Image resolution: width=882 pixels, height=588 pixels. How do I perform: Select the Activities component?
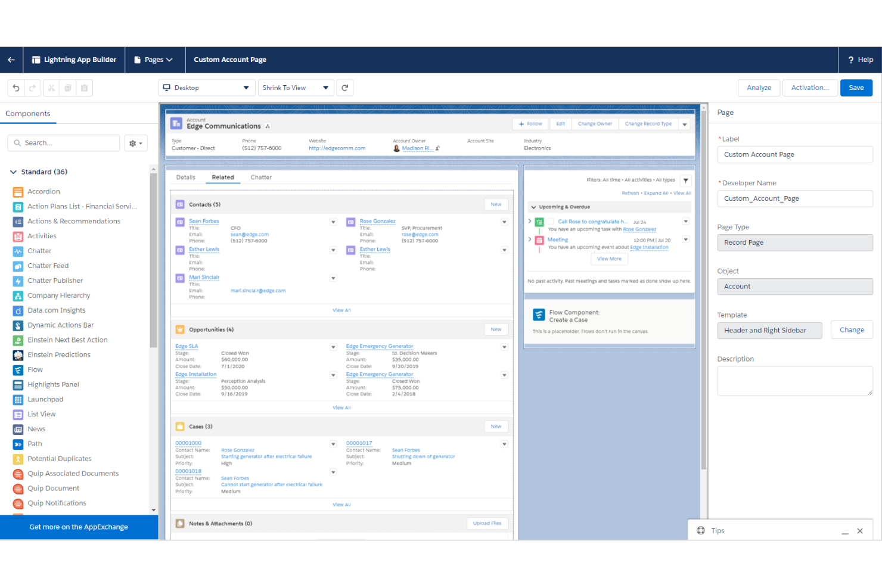[42, 236]
